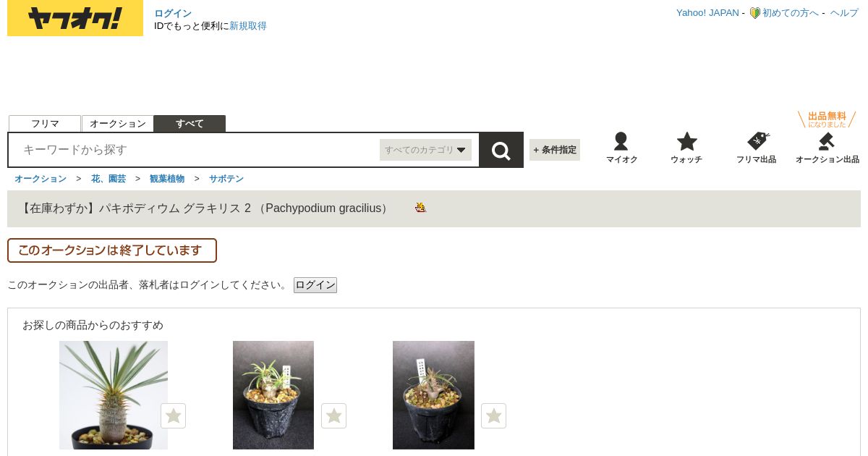Click the ログイン button for sellers and bidders

(315, 285)
